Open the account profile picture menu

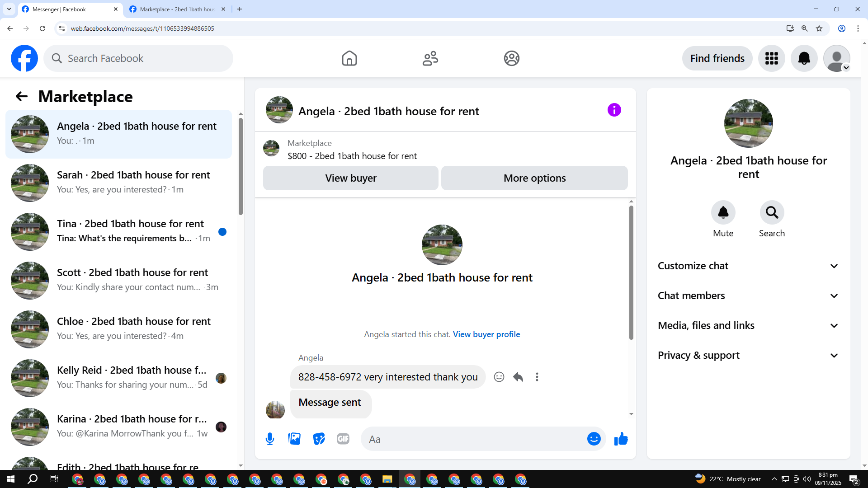[837, 58]
